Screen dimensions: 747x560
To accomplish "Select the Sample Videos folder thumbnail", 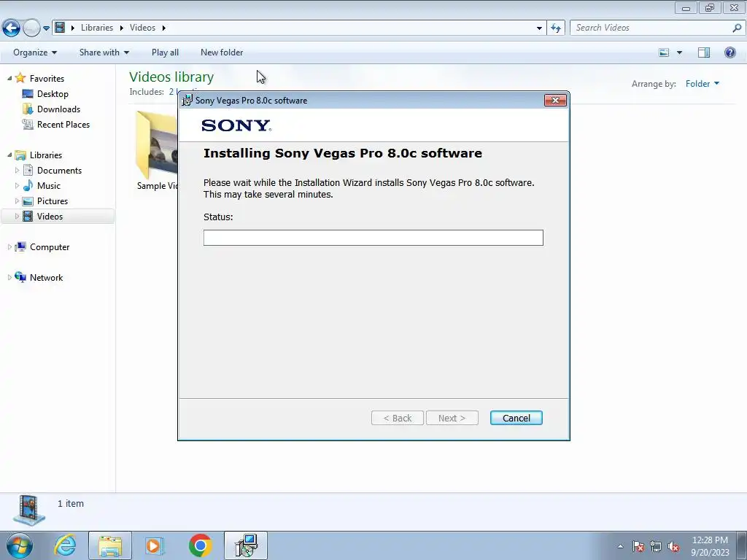I will coord(156,146).
